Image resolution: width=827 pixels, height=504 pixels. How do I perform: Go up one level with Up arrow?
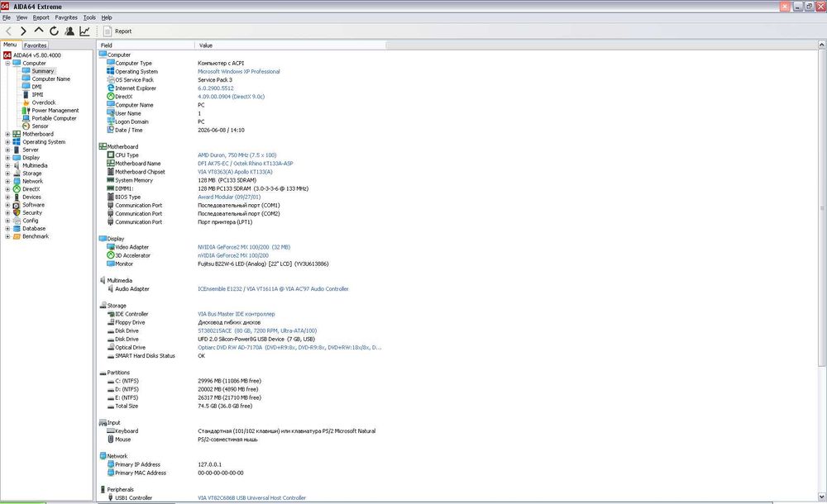pos(39,31)
